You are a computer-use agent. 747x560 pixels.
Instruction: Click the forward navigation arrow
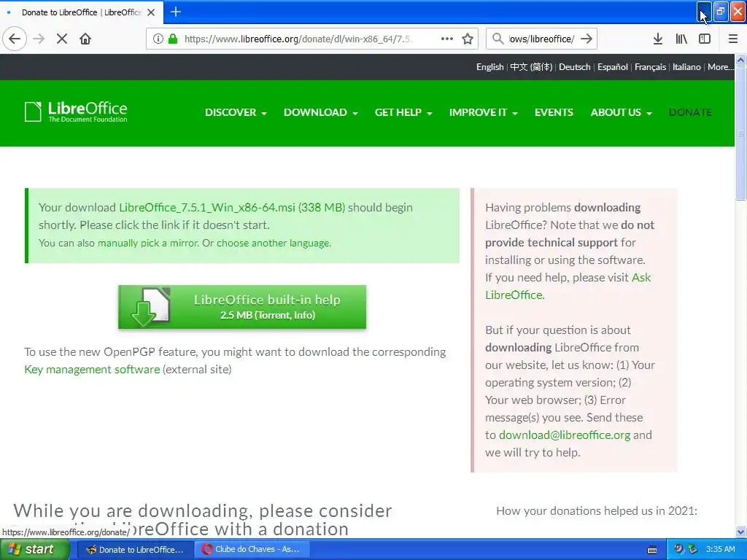[x=39, y=39]
